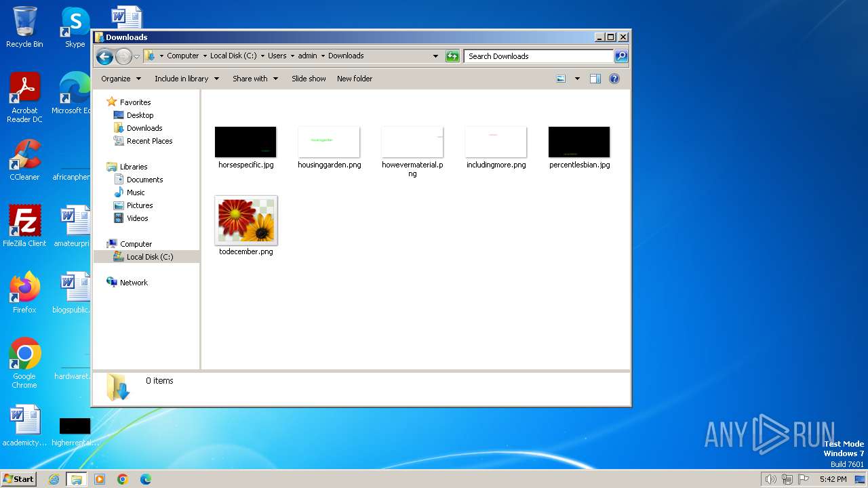Open the Documents library

tap(144, 180)
